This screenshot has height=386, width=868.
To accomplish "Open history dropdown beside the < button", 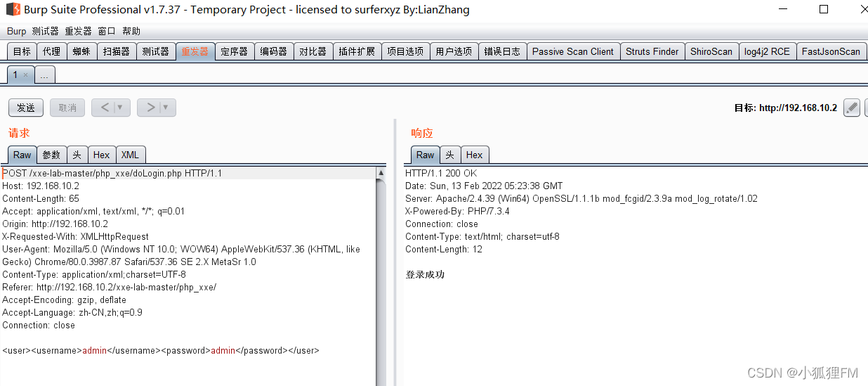I will tap(120, 108).
